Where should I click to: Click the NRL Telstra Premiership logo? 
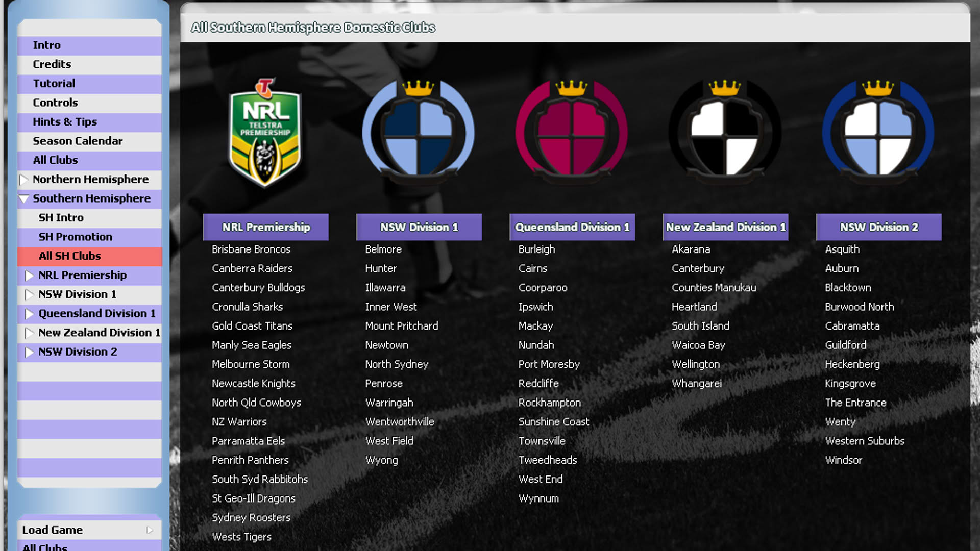point(265,133)
